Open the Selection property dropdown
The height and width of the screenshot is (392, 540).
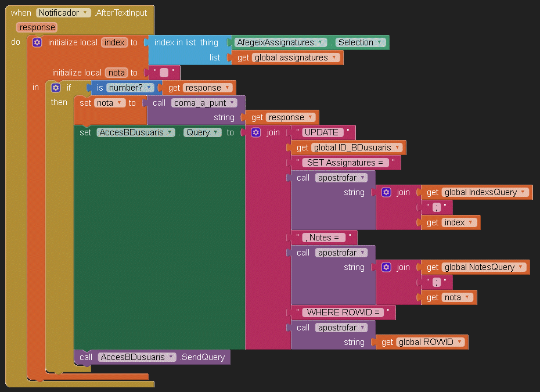[380, 42]
